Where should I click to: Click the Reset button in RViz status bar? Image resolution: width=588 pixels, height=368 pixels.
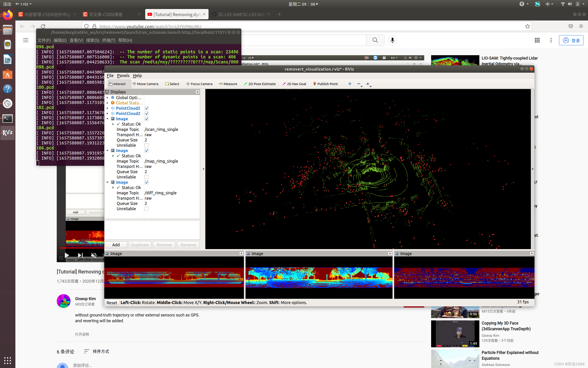tap(112, 303)
